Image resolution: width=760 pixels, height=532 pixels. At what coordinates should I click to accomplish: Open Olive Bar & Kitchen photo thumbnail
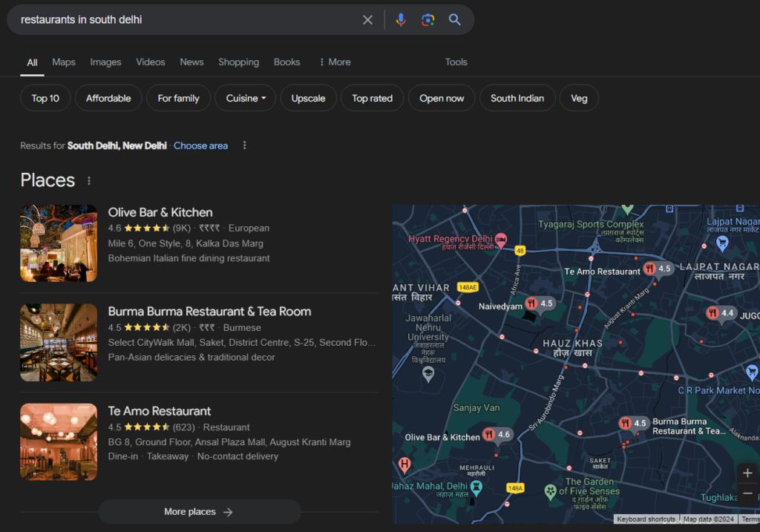[x=59, y=243]
